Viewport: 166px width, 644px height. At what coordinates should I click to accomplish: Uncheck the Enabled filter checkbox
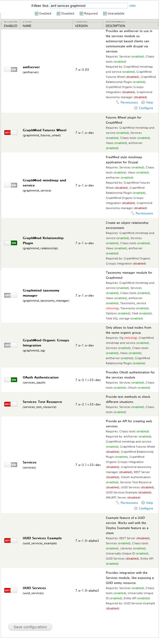coord(36,13)
